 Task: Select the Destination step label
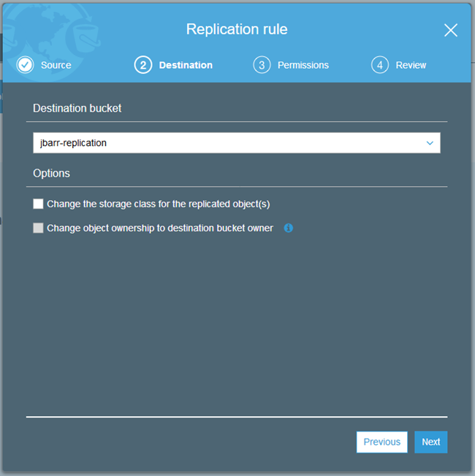(186, 65)
